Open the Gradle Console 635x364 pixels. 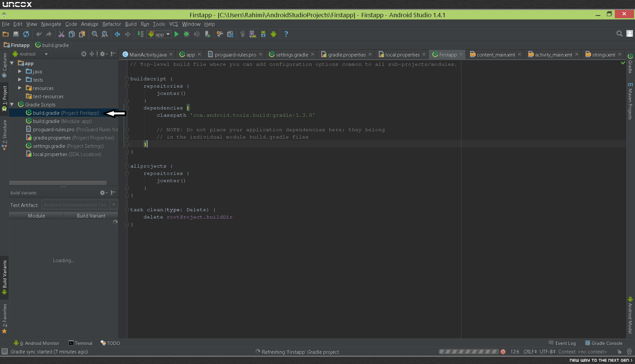604,343
